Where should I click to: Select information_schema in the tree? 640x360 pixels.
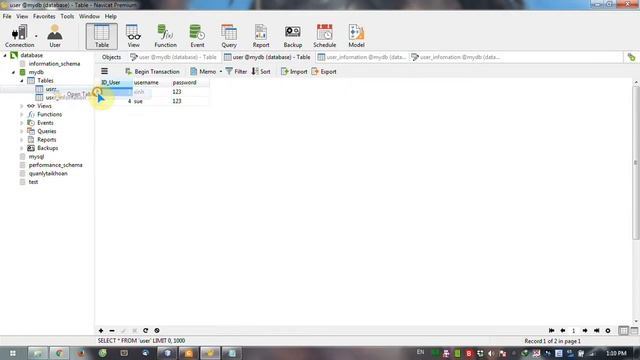[54, 64]
